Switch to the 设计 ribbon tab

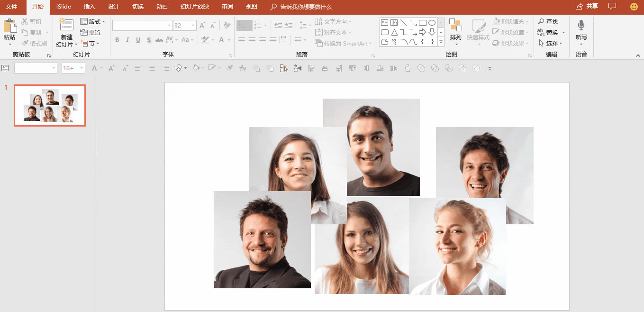pos(114,7)
